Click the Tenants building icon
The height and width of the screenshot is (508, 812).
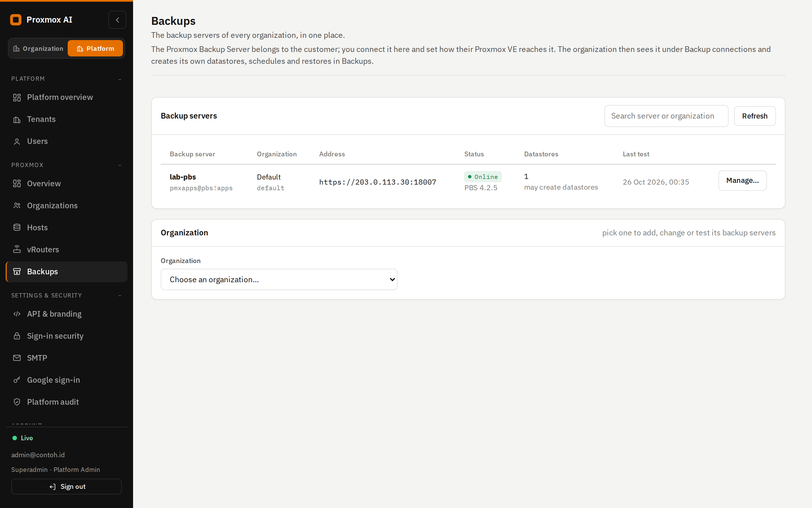tap(17, 120)
